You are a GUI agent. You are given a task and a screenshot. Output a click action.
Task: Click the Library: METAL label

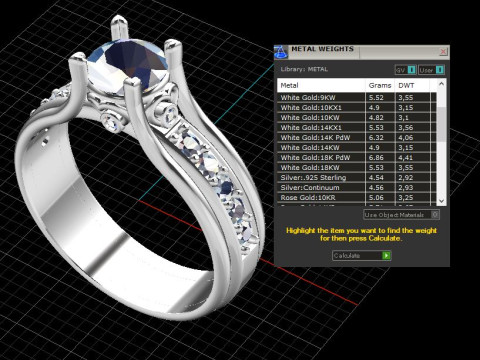(x=304, y=69)
